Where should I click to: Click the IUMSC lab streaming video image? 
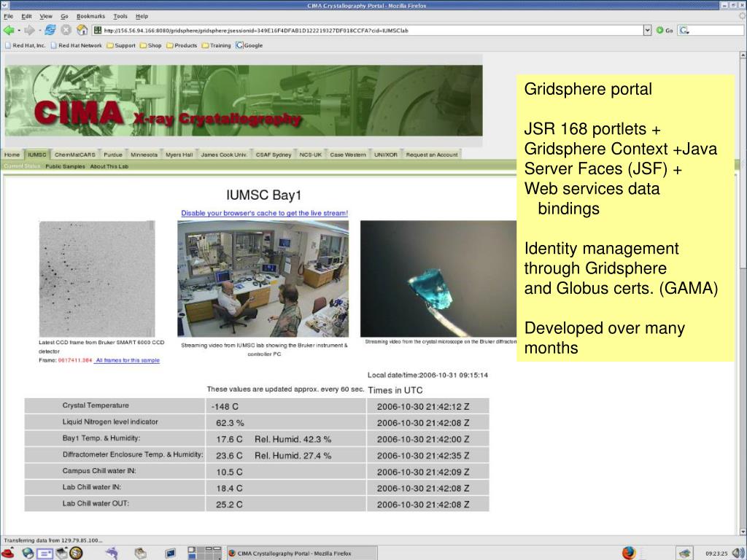(263, 279)
